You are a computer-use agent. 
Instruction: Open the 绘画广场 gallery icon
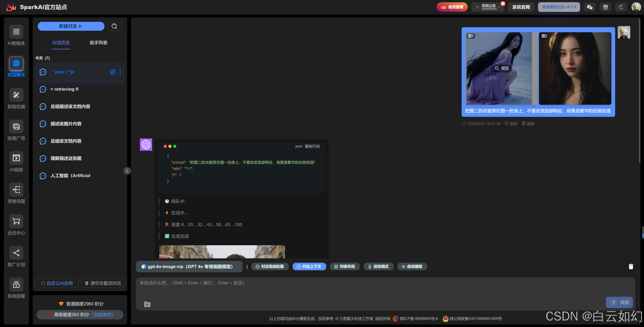[x=16, y=127]
